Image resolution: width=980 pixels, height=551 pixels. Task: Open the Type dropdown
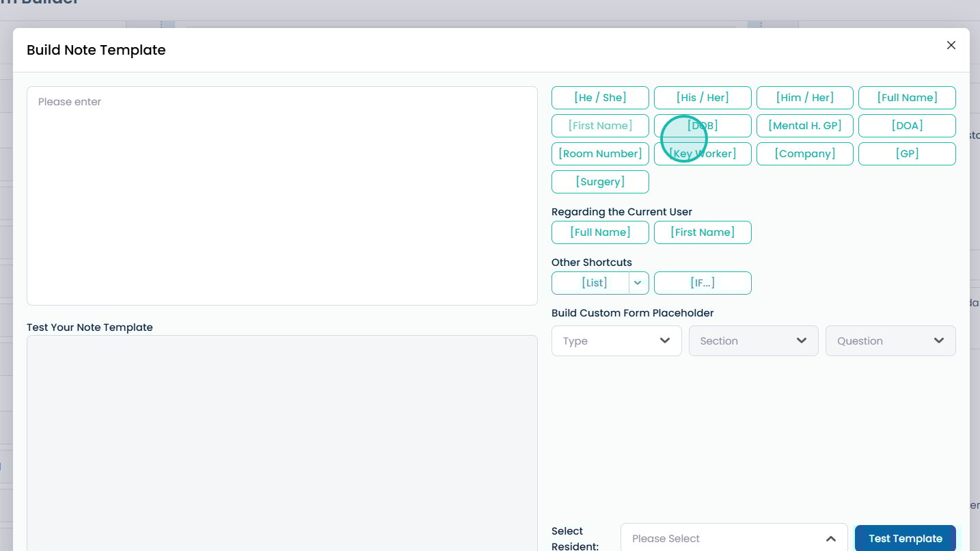pyautogui.click(x=616, y=341)
